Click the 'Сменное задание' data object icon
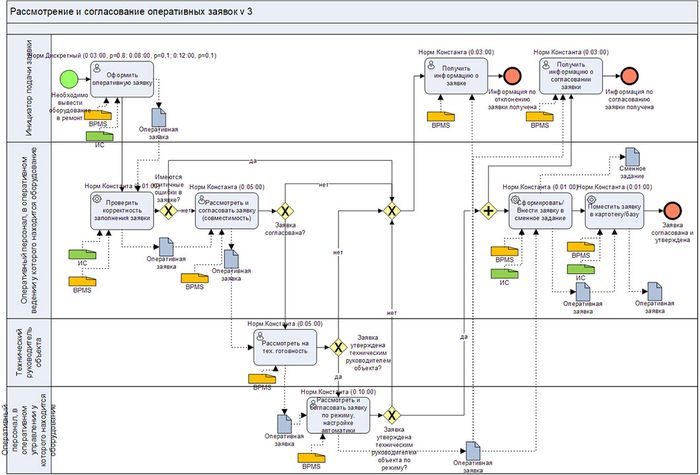Viewport: 700px width, 475px height. 631,158
